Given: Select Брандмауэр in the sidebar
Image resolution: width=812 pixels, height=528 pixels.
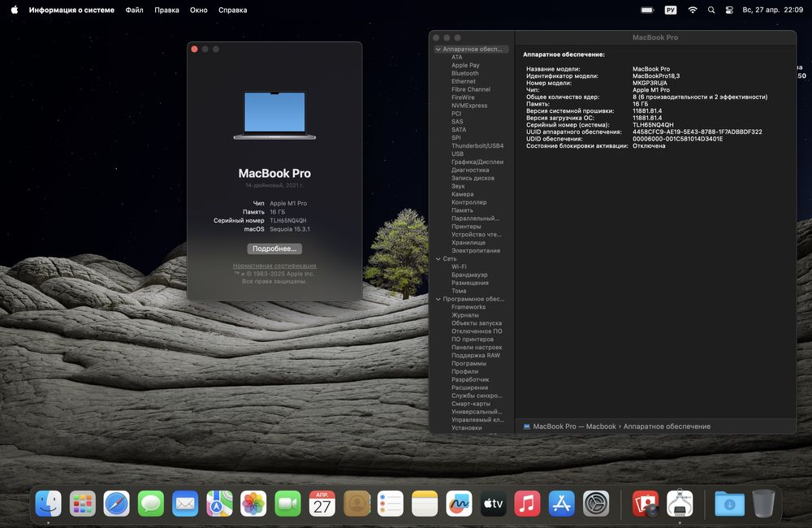Looking at the screenshot, I should pos(469,275).
